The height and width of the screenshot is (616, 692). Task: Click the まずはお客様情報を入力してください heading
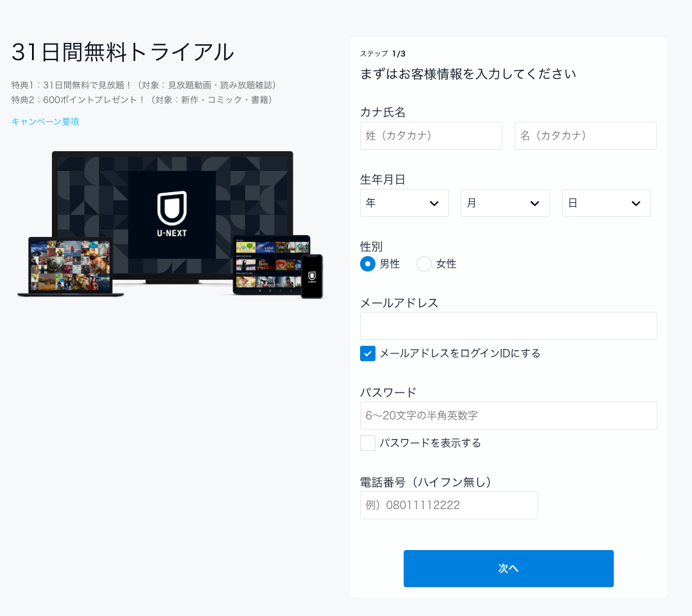click(x=468, y=74)
